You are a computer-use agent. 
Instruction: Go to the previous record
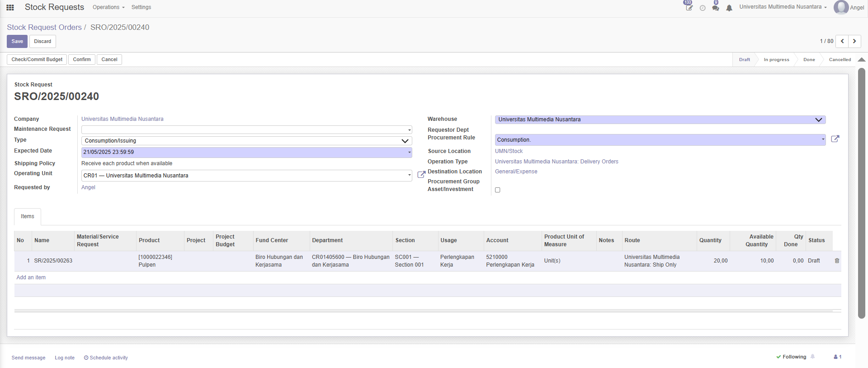842,41
